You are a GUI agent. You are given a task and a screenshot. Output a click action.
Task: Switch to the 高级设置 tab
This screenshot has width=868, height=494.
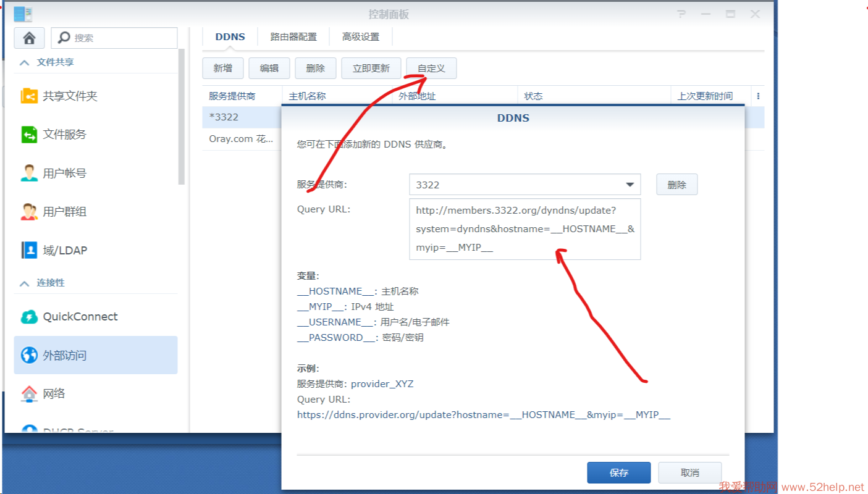(x=361, y=37)
